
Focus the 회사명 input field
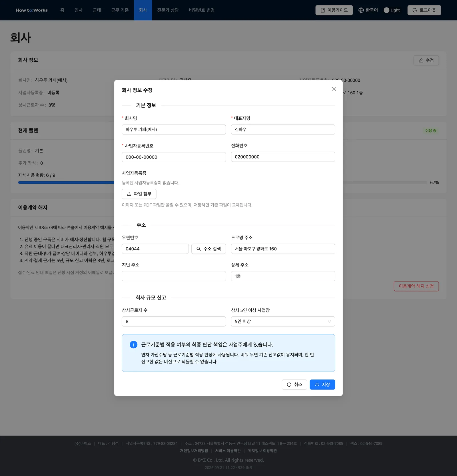[x=174, y=129]
